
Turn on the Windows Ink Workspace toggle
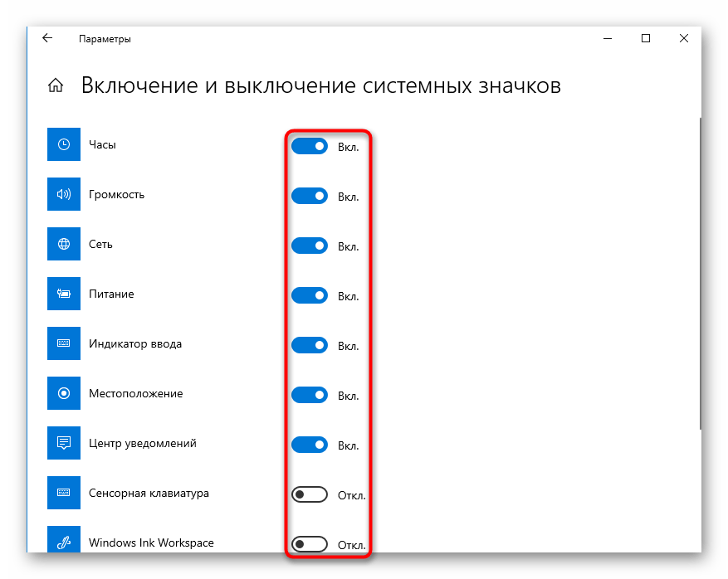coord(310,543)
